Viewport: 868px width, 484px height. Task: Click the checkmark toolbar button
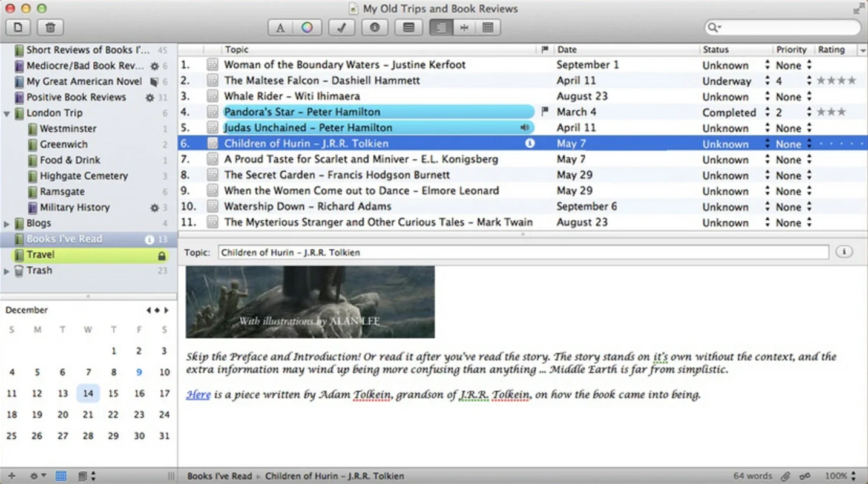[x=341, y=27]
